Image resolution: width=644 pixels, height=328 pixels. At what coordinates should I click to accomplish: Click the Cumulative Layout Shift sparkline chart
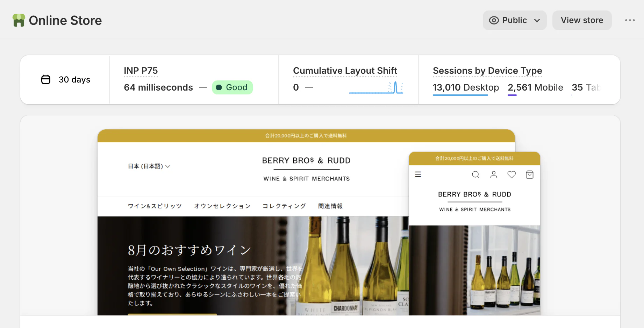pos(376,87)
